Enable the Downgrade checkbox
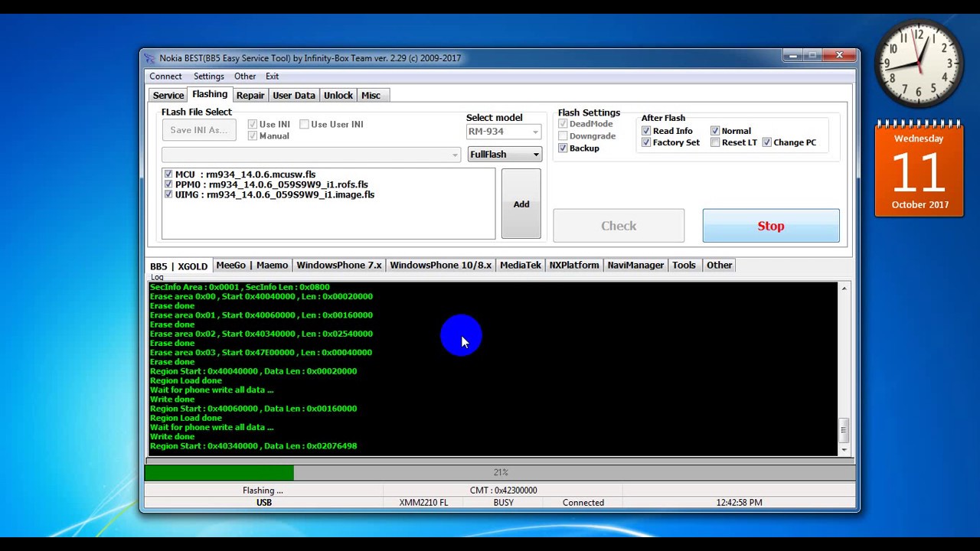The height and width of the screenshot is (551, 980). tap(563, 136)
